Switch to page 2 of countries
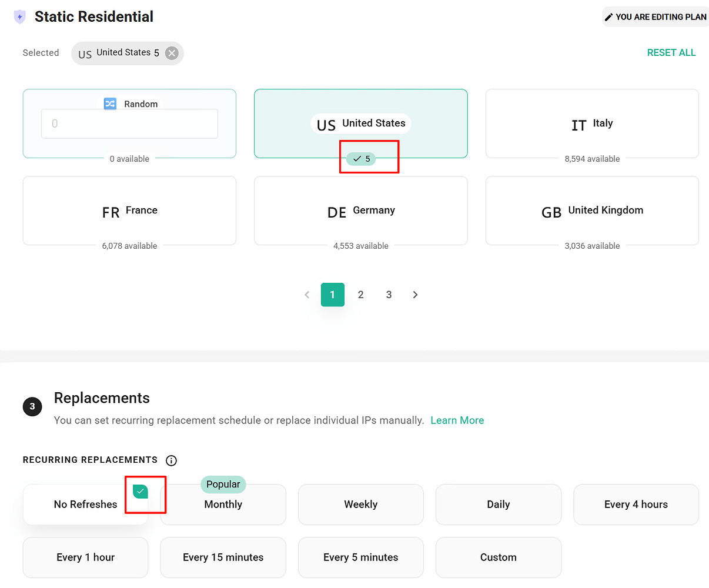This screenshot has width=709, height=588. [x=360, y=295]
